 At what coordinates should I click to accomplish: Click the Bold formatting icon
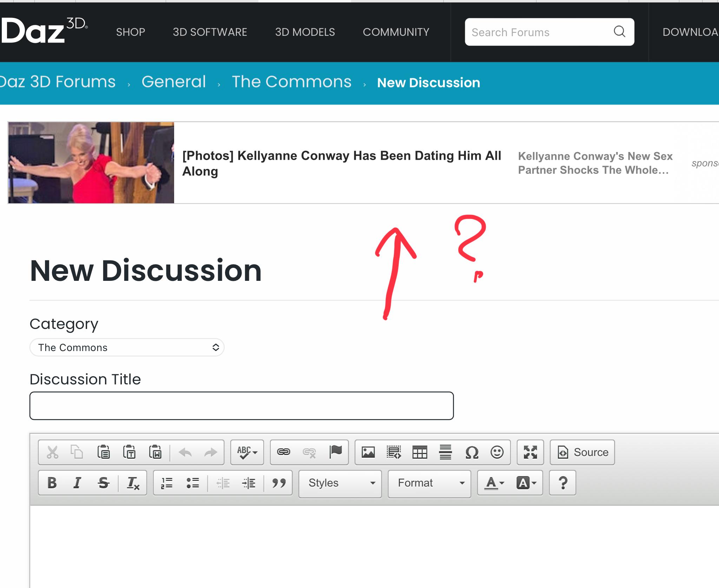tap(52, 483)
